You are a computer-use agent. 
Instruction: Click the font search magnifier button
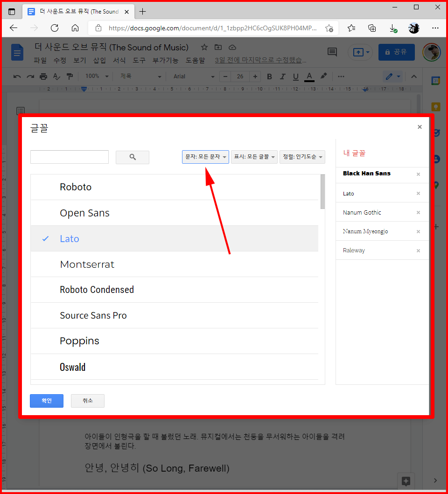tap(133, 157)
